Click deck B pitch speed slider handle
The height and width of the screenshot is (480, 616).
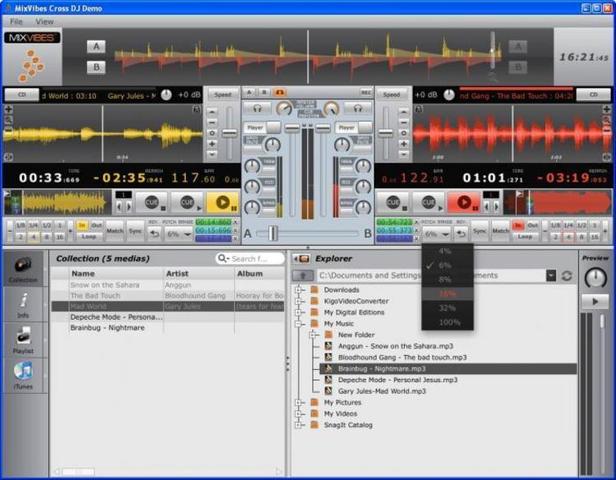point(386,133)
